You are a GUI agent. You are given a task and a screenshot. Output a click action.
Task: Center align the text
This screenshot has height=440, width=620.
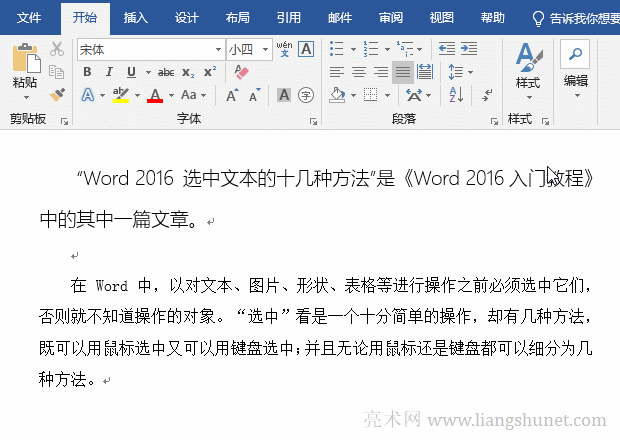pyautogui.click(x=359, y=72)
